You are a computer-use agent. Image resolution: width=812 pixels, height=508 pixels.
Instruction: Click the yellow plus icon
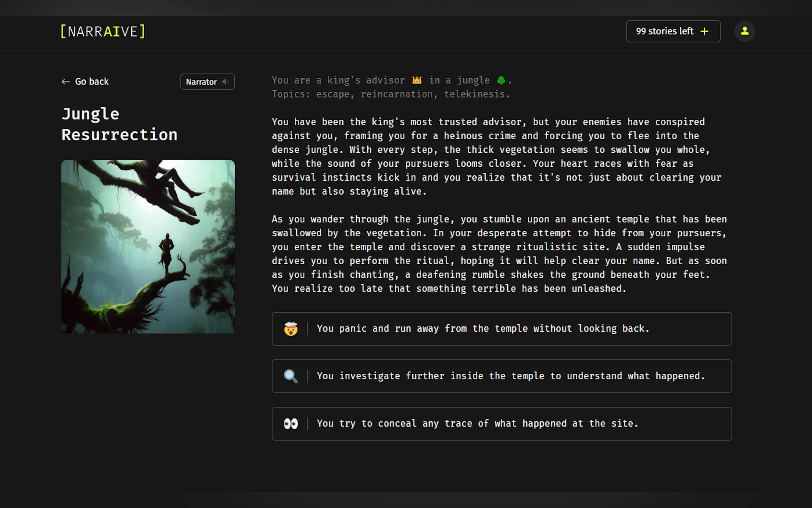[704, 31]
